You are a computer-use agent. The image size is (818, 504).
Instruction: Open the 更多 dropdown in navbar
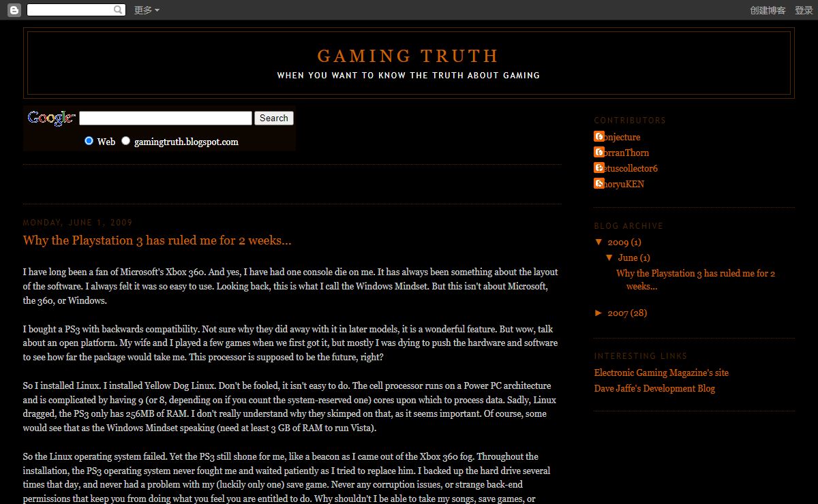(x=147, y=10)
